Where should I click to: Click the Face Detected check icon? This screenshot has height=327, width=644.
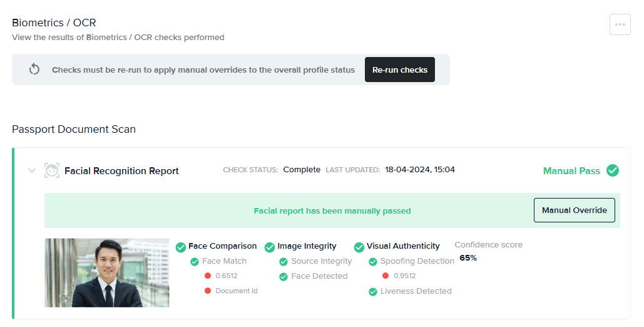[x=284, y=276]
